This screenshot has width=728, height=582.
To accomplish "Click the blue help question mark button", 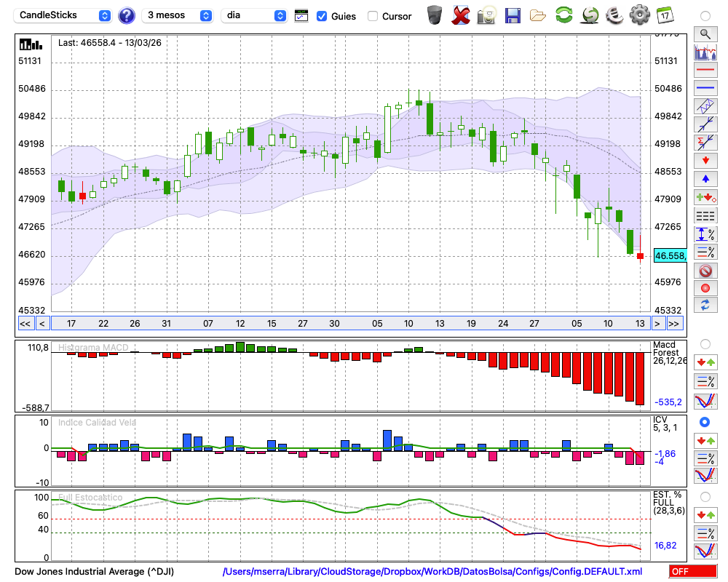I will point(126,16).
